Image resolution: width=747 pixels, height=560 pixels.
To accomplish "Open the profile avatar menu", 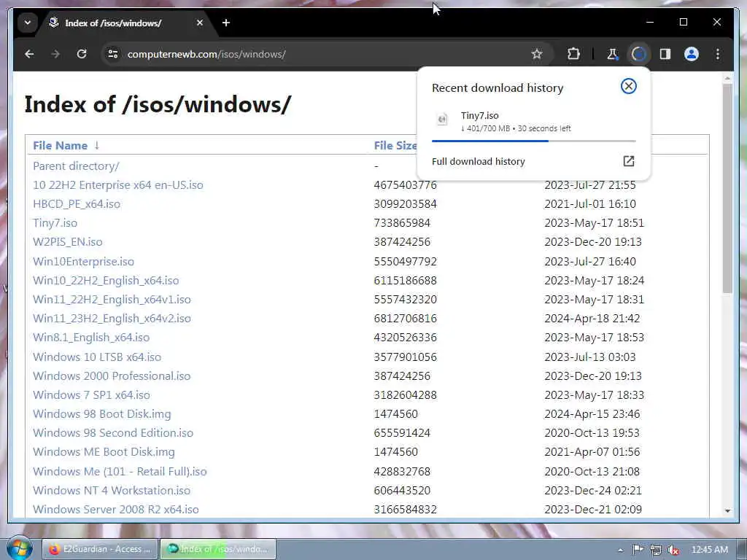I will [692, 54].
